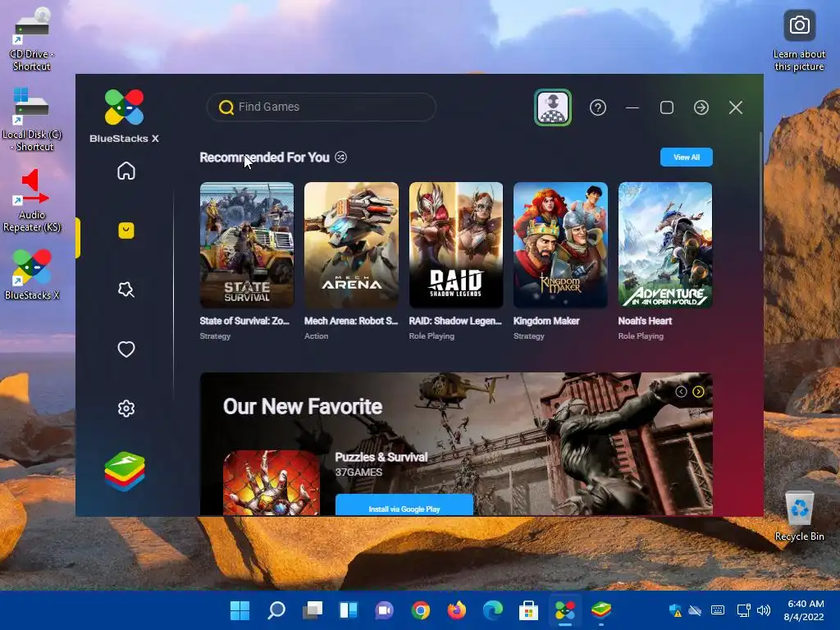Open State of Survival game thumbnail
This screenshot has width=840, height=630.
coord(247,245)
